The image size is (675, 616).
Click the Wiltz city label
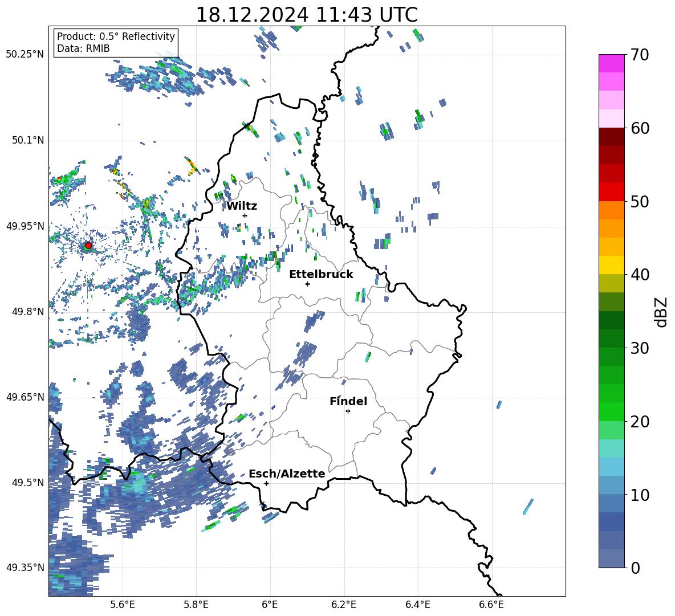pyautogui.click(x=242, y=206)
